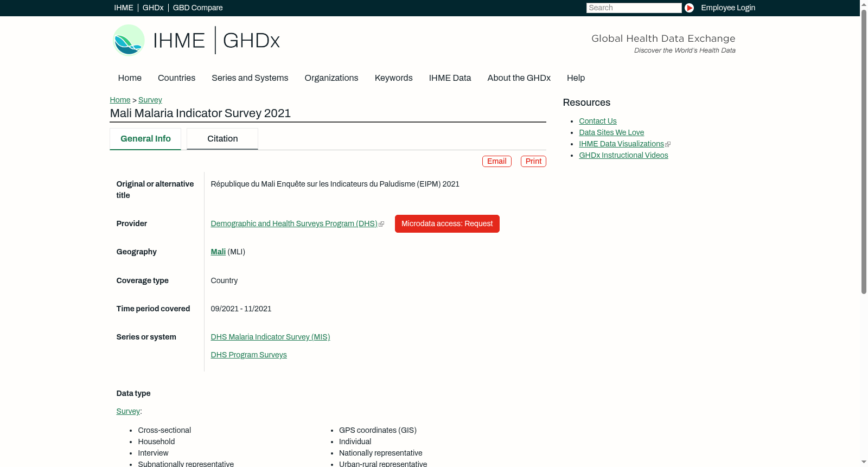
Task: Open the Series and Systems menu
Action: (250, 78)
